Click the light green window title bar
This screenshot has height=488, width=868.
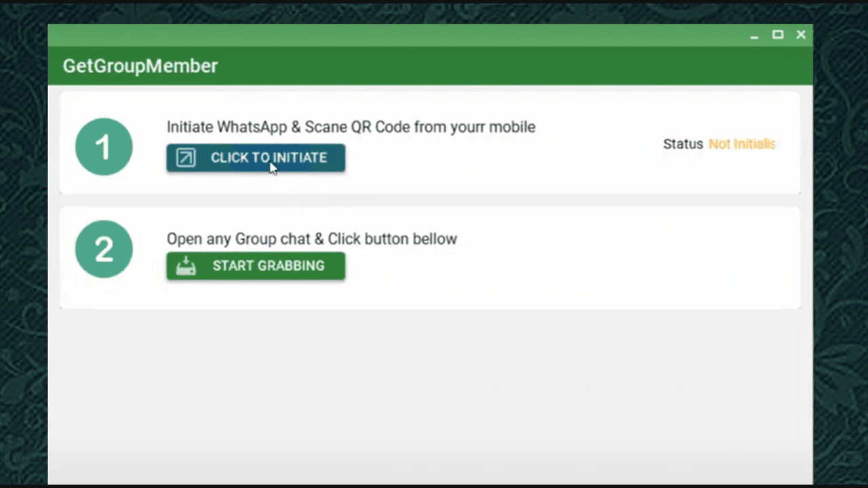click(x=397, y=35)
